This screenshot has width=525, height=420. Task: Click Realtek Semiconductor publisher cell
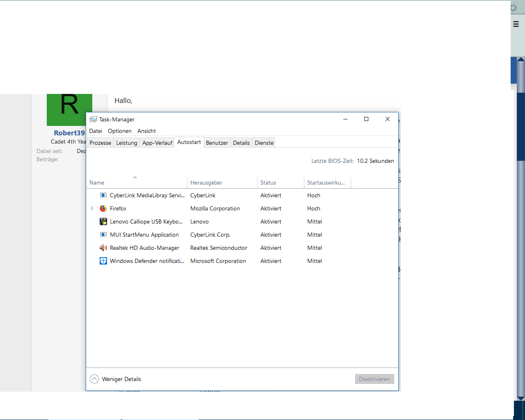pos(219,248)
